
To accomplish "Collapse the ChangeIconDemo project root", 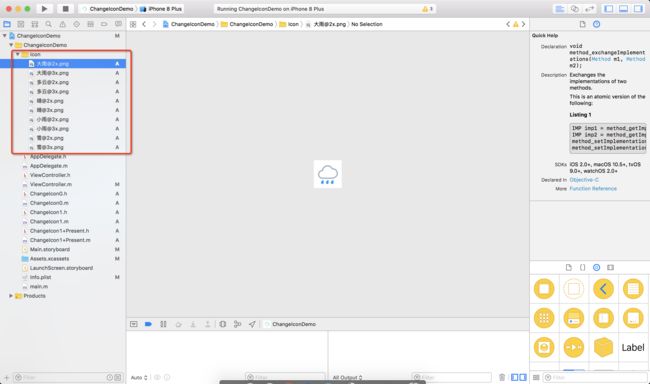I will point(5,36).
